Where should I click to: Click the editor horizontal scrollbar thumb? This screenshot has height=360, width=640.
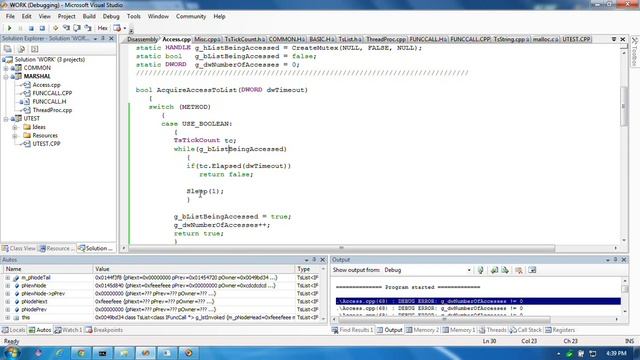342,248
